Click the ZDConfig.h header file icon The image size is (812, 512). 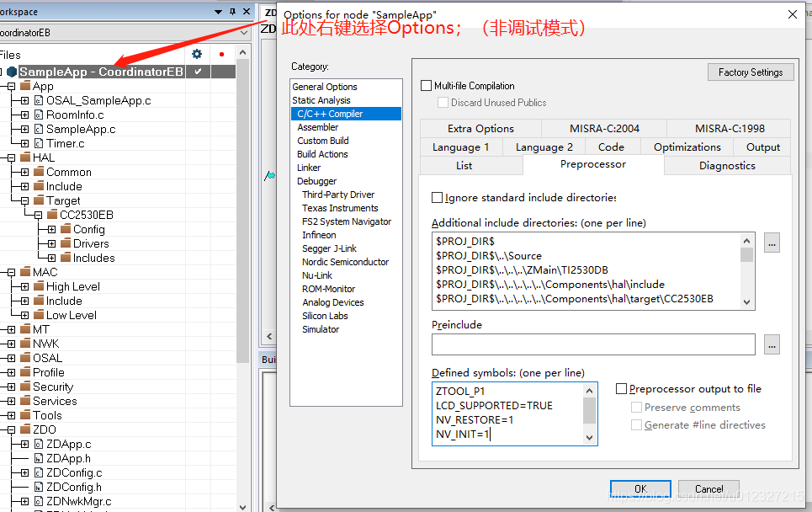pyautogui.click(x=39, y=487)
